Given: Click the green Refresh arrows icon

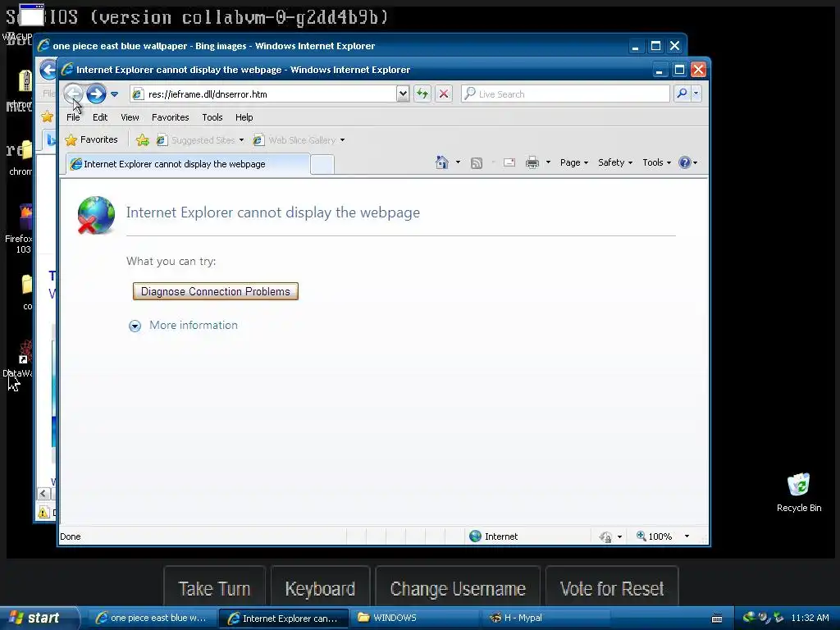Looking at the screenshot, I should tap(422, 94).
